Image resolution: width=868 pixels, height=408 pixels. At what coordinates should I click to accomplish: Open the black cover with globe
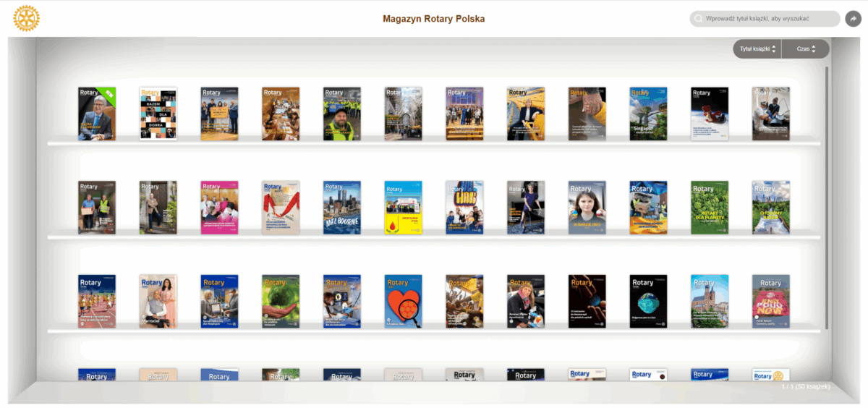pos(648,301)
